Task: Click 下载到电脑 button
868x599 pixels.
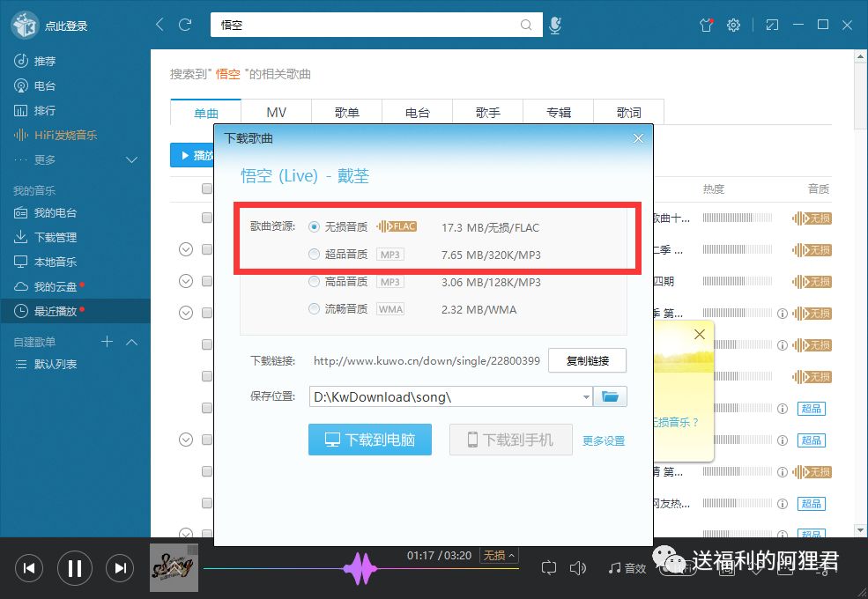Action: (370, 440)
